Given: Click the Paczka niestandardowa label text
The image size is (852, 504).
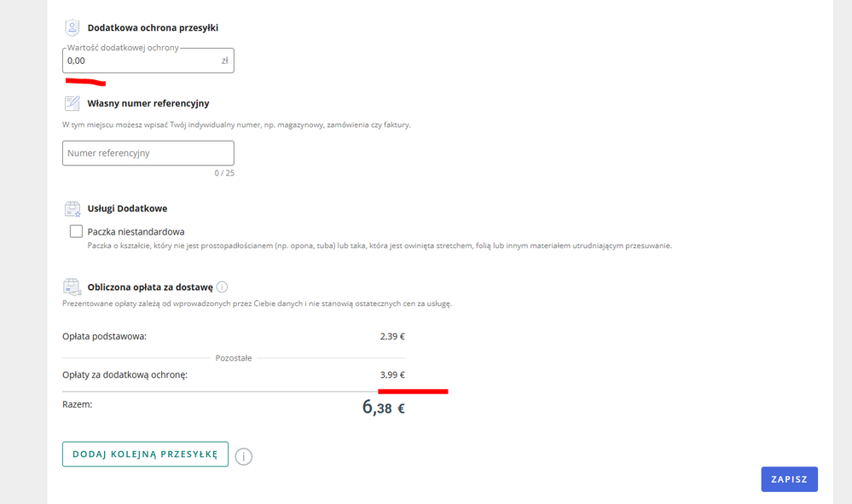Looking at the screenshot, I should (136, 231).
